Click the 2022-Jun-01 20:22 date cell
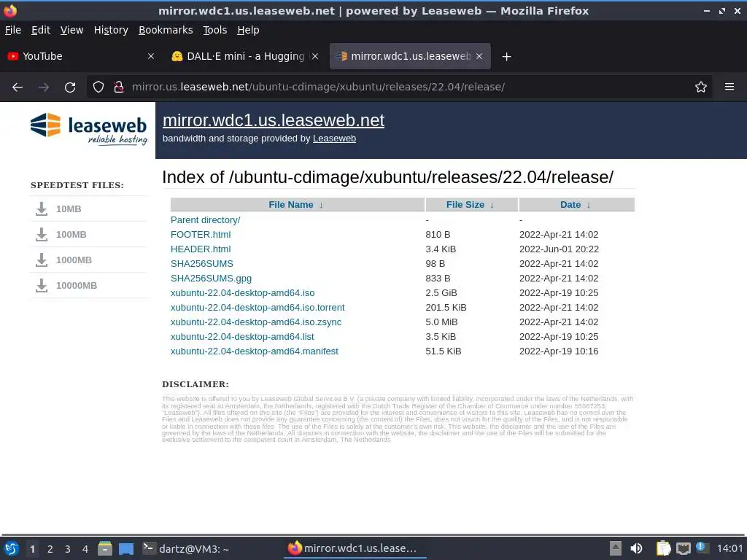This screenshot has width=747, height=560. pyautogui.click(x=559, y=249)
